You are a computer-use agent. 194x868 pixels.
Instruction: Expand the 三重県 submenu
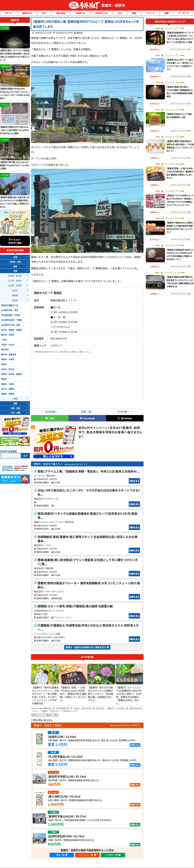(15, 399)
